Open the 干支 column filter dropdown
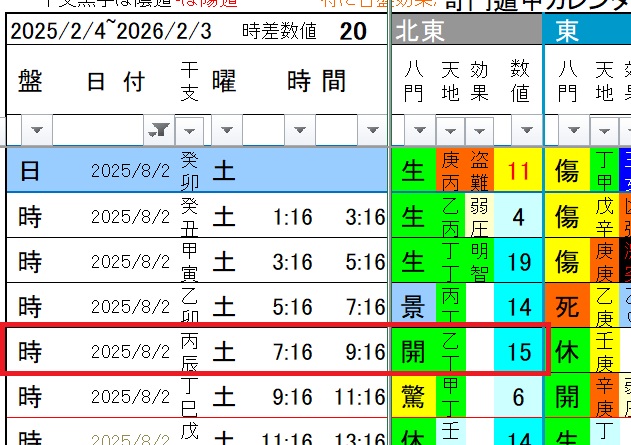The image size is (631, 445). click(x=193, y=130)
